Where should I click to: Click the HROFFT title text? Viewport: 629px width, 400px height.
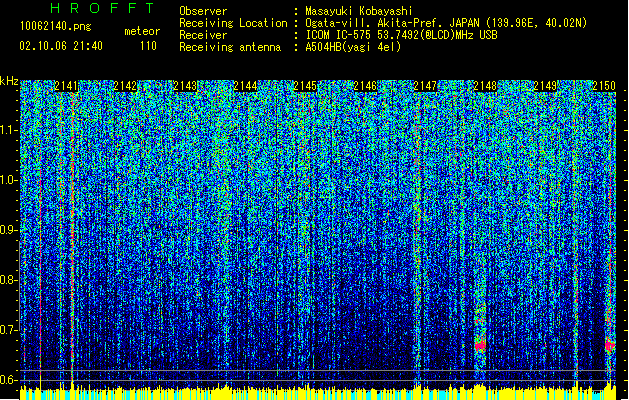[102, 8]
